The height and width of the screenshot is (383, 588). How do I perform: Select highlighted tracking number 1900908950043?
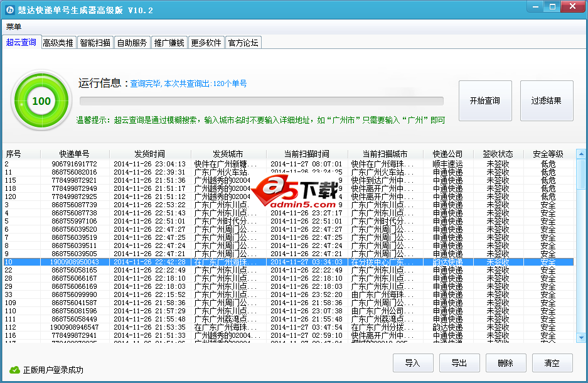tap(74, 262)
